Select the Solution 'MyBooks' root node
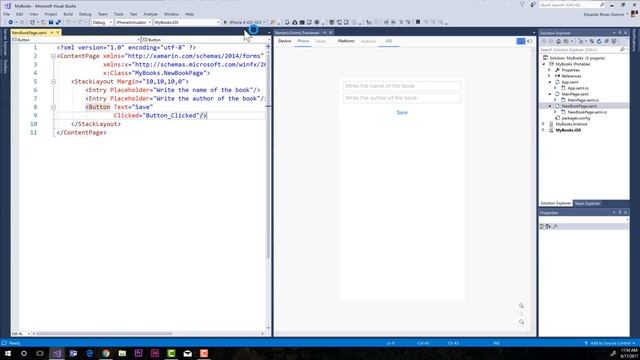Screen dimensions: 640x360 click(576, 58)
